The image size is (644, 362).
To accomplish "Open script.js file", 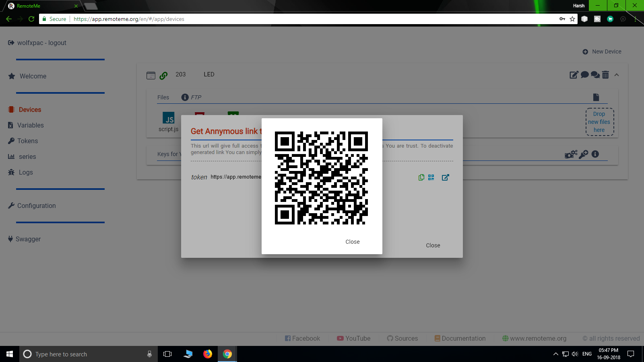I will tap(168, 122).
